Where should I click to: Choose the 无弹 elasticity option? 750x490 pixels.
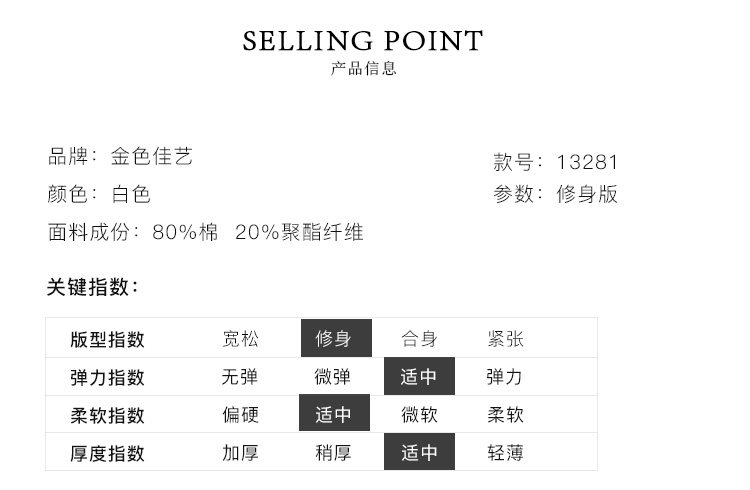click(240, 377)
